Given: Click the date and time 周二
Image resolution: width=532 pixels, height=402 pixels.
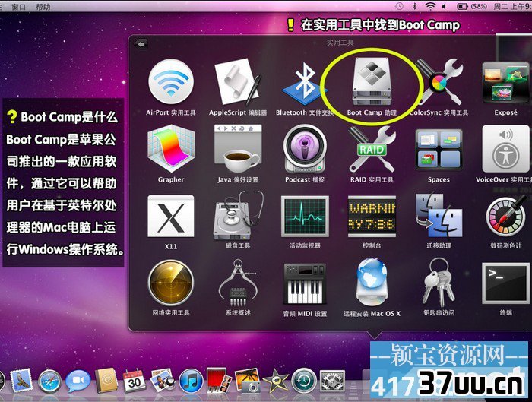Looking at the screenshot, I should click(x=512, y=6).
